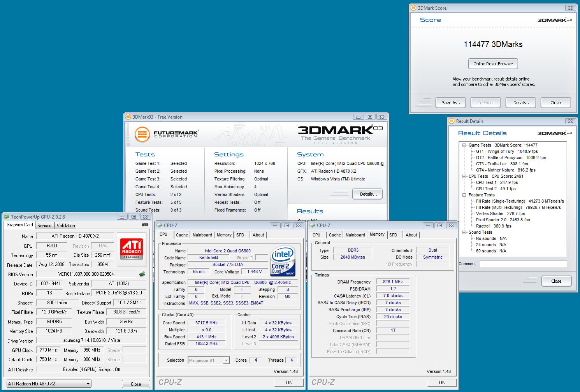Click the GPU Clock 770 MHz value
The image size is (580, 392).
[x=48, y=350]
